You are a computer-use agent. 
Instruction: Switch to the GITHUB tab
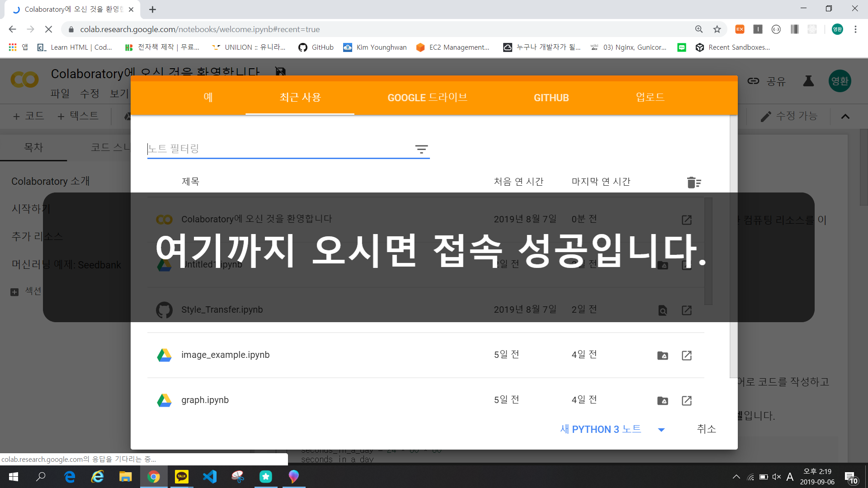[551, 98]
